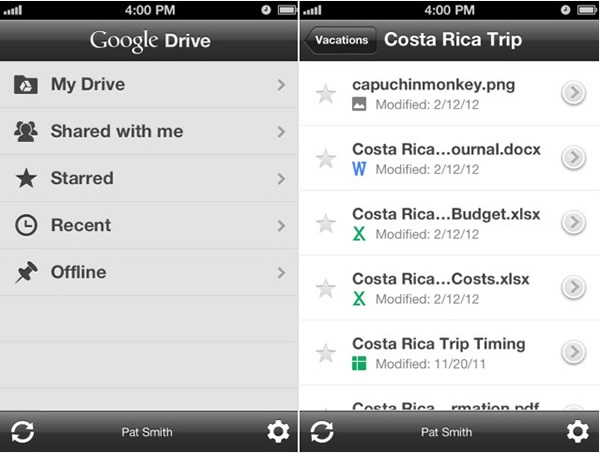
Task: Click the Starred star icon in menu
Action: coord(26,178)
